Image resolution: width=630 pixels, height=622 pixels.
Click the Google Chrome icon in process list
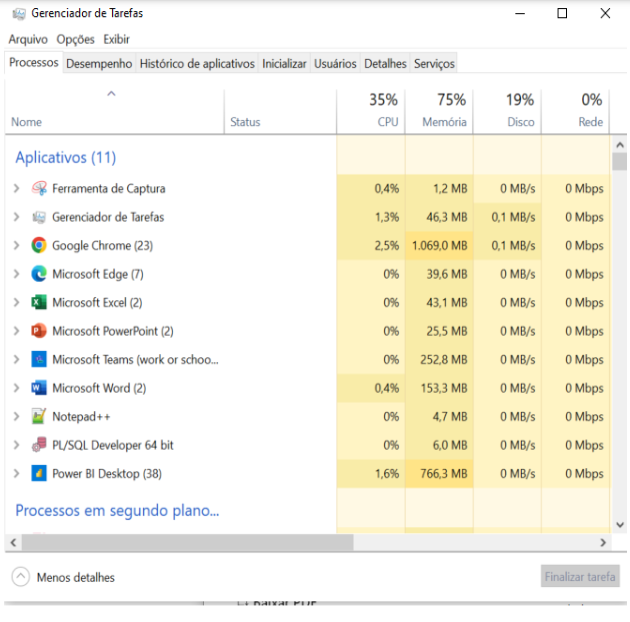pos(39,245)
